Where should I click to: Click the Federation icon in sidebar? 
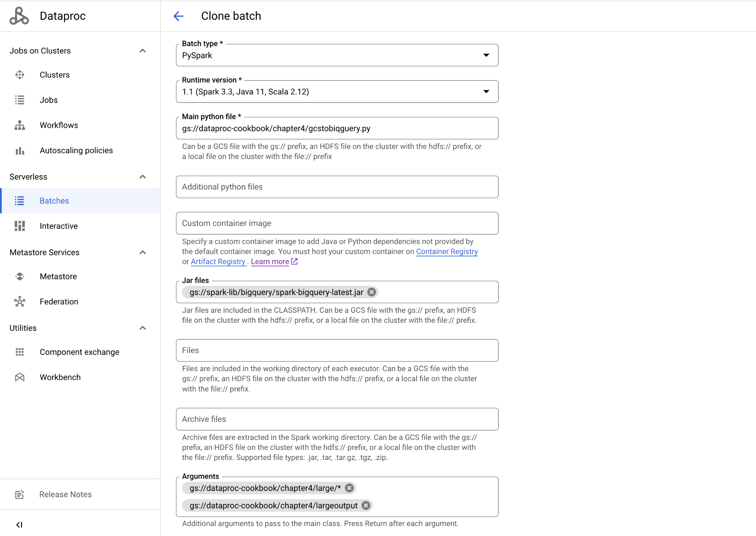(x=20, y=301)
